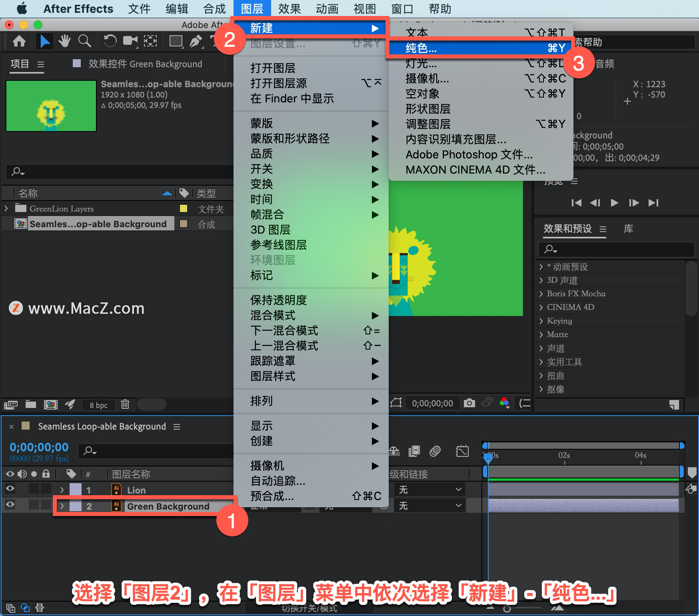Step to next frame in preview panel
Screen dimensions: 699x616
(x=633, y=203)
